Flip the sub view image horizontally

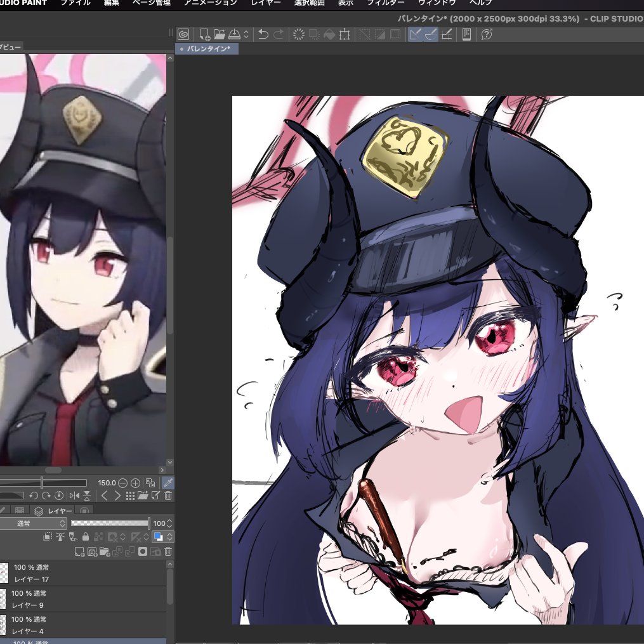tap(74, 496)
